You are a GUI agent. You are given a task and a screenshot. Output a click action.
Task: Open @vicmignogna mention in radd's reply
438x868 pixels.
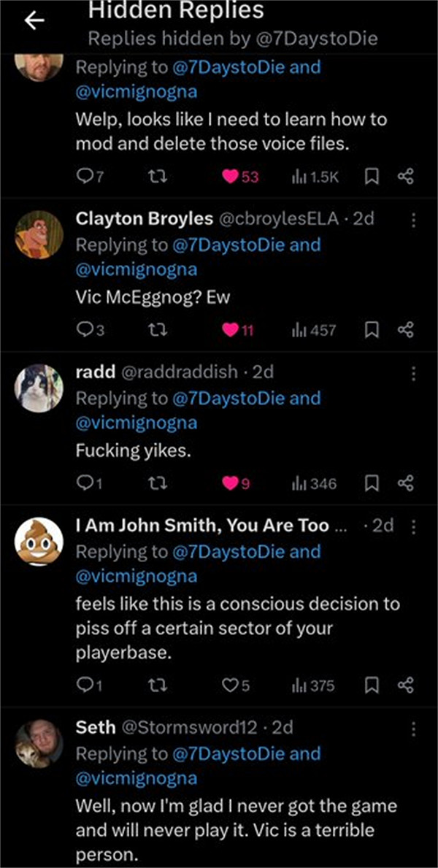[136, 423]
